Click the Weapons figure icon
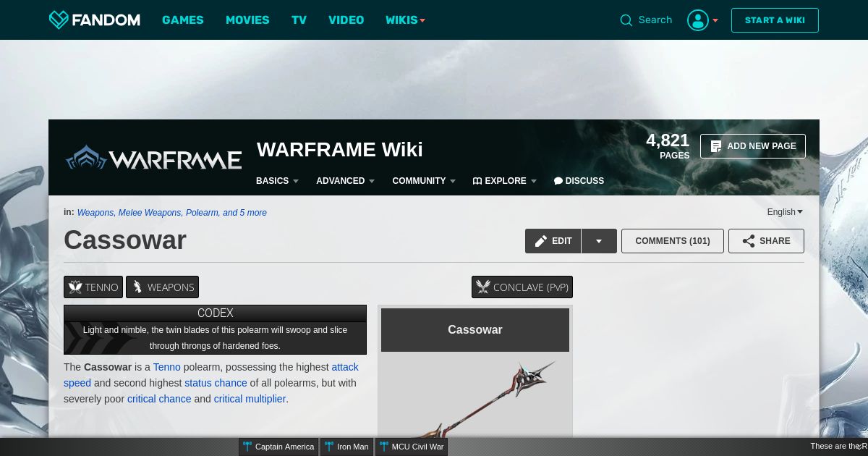The image size is (868, 456). (x=137, y=287)
